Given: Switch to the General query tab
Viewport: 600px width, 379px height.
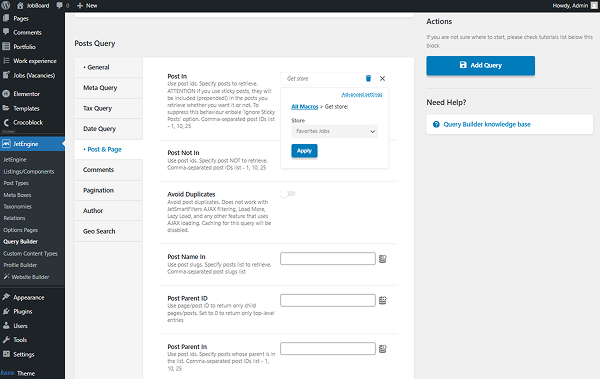Looking at the screenshot, I should tap(108, 67).
